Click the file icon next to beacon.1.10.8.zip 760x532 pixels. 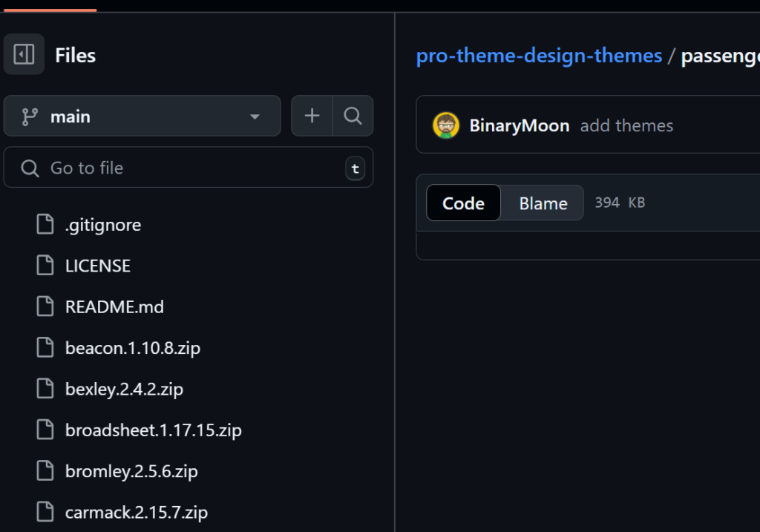click(45, 347)
